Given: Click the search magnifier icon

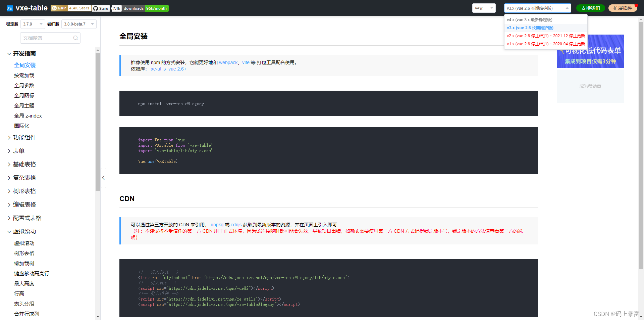Looking at the screenshot, I should click(75, 38).
